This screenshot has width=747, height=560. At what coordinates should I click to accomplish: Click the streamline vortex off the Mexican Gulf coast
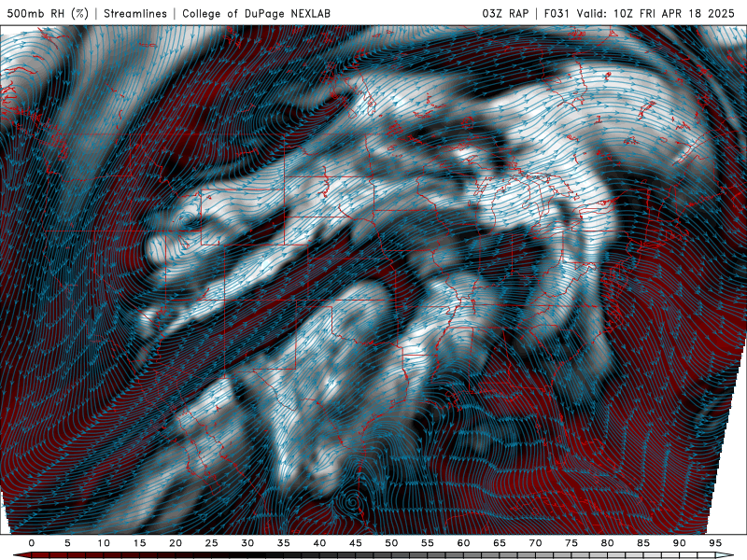coord(353,501)
